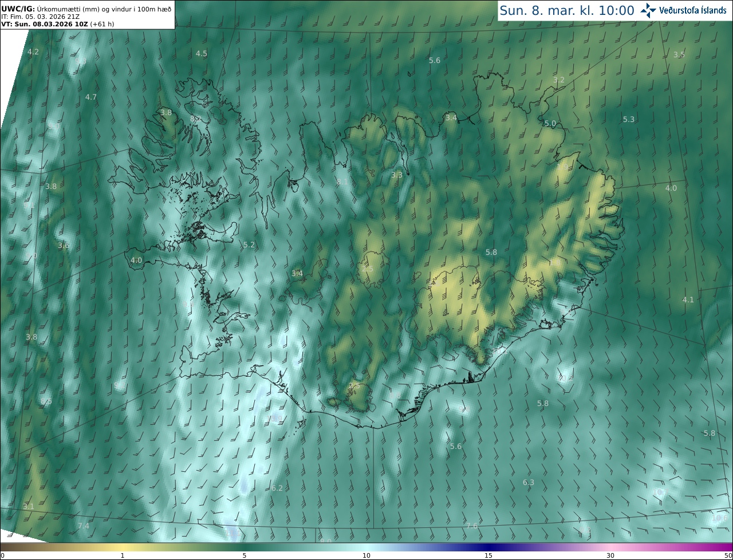The width and height of the screenshot is (733, 560).
Task: Click the Veðurstofa Íslands logo
Action: [x=683, y=10]
